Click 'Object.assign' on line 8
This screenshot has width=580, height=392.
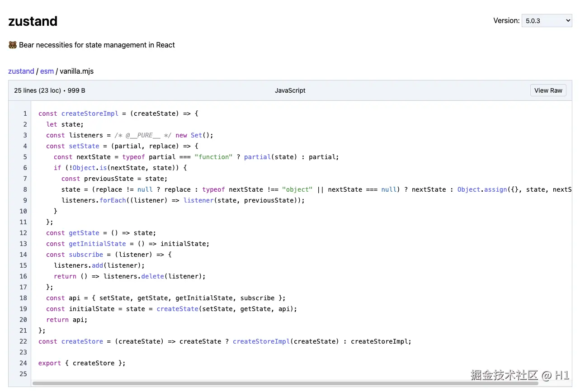(482, 189)
